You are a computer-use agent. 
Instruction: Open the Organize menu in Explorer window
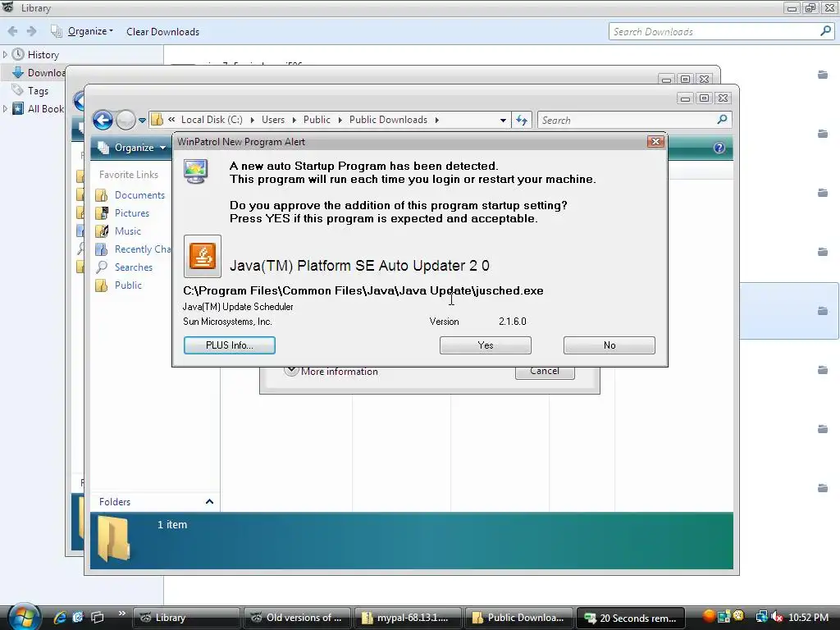(132, 148)
